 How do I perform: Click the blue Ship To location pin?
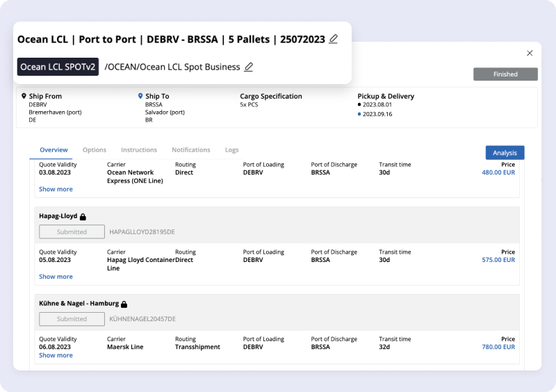[140, 96]
